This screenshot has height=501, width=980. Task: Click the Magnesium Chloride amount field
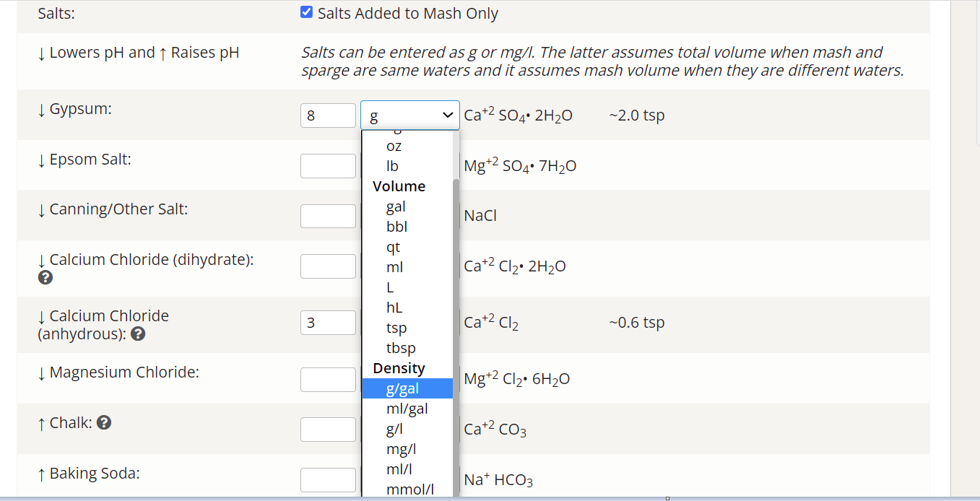tap(328, 379)
